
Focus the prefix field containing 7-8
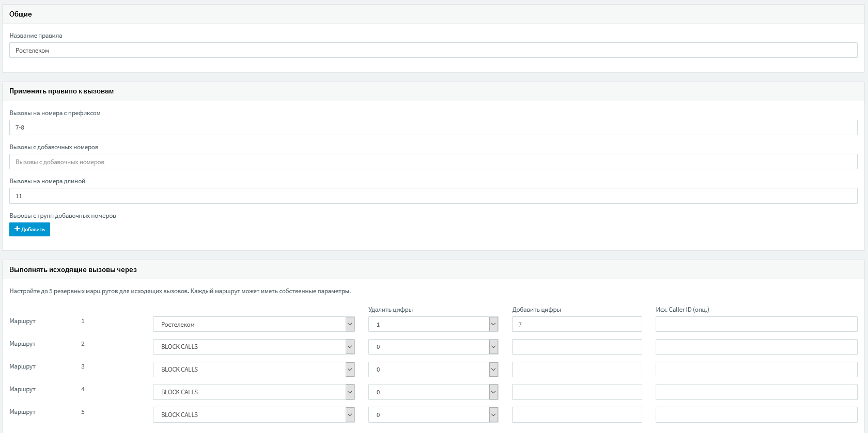click(x=433, y=127)
